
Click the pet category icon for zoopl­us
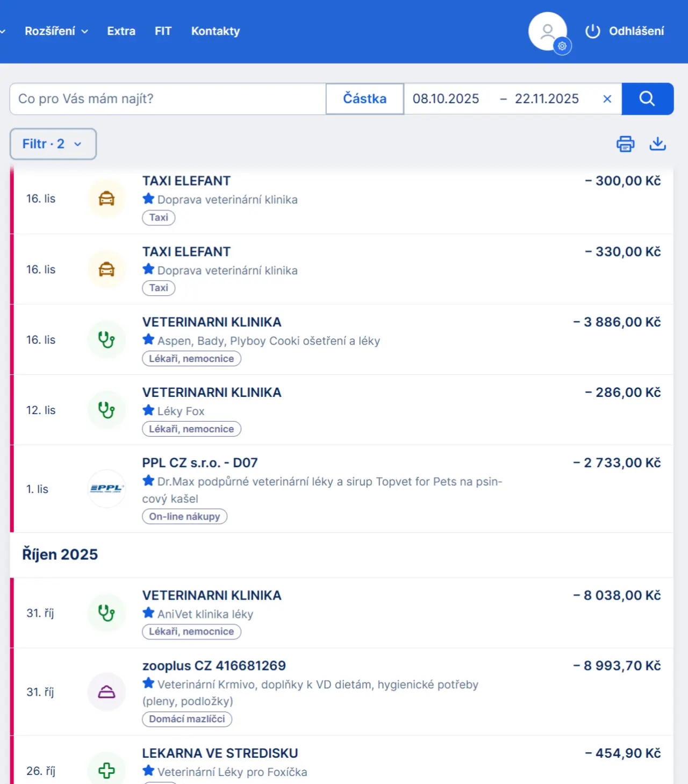point(106,692)
